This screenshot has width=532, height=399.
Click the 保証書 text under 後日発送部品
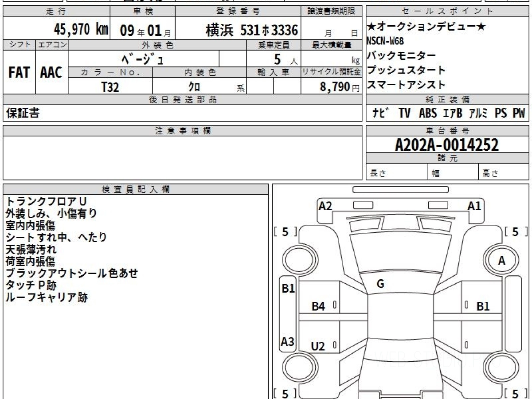pos(23,113)
